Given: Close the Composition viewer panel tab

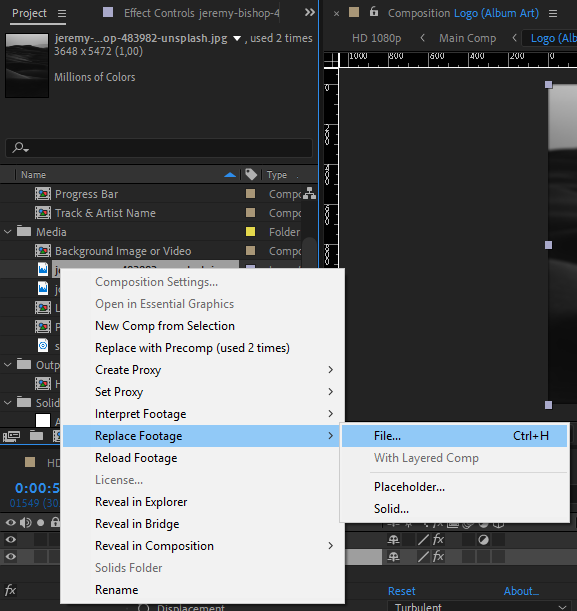Looking at the screenshot, I should (337, 14).
